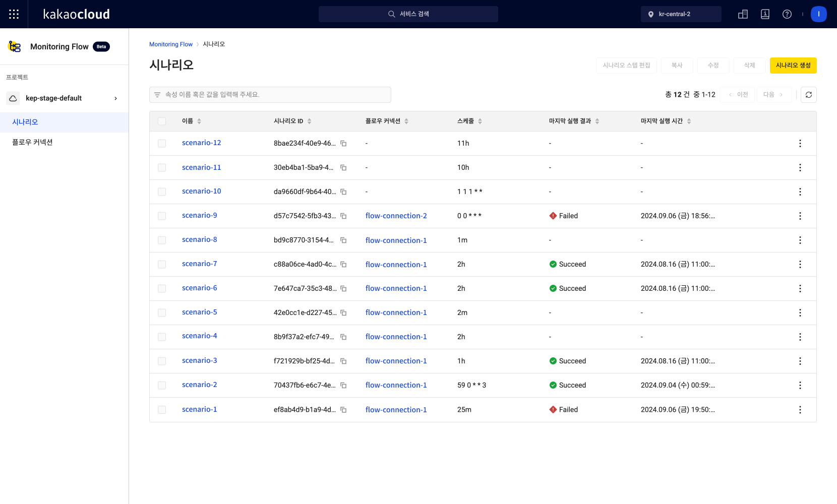Copy the scenario-12 ID

[x=343, y=144]
